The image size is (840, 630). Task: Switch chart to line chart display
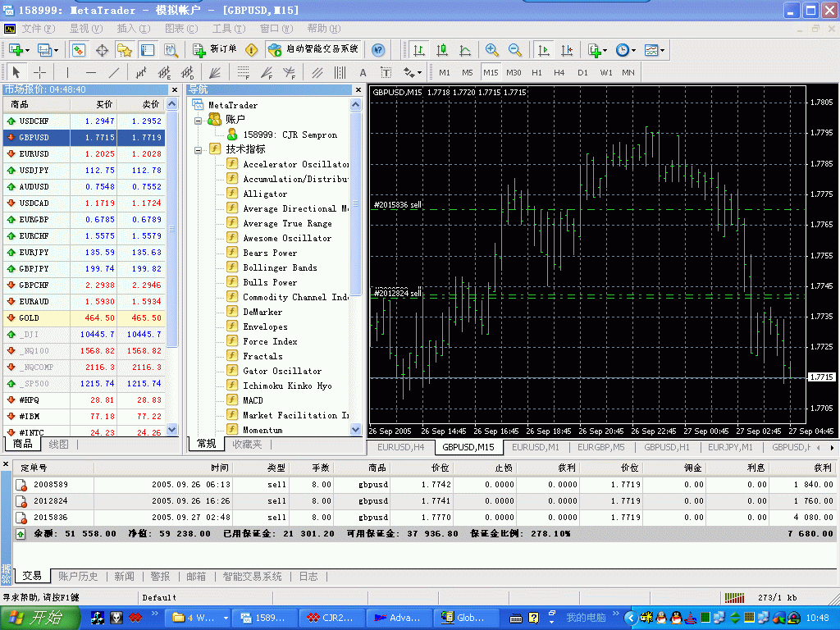(465, 50)
